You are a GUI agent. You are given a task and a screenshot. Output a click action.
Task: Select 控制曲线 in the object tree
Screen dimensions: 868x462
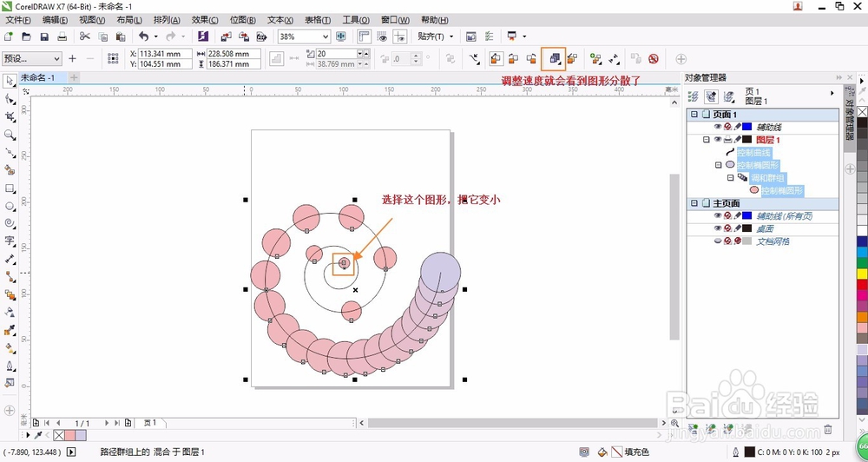pos(753,152)
